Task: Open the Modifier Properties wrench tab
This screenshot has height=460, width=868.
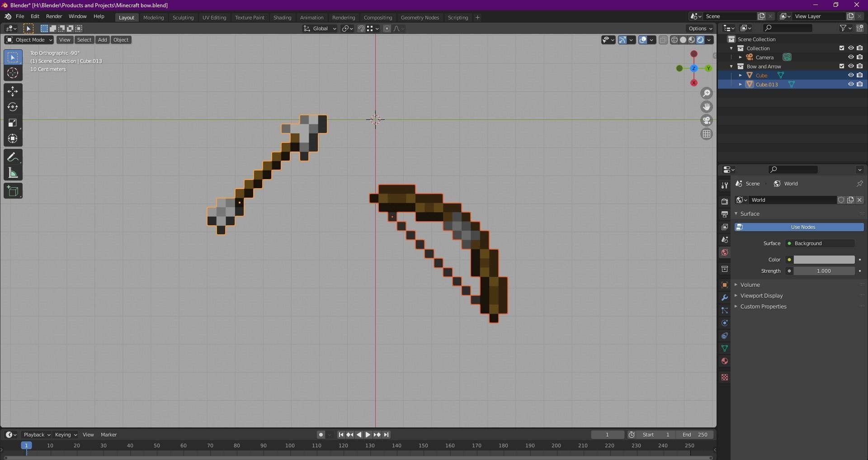Action: click(x=724, y=297)
